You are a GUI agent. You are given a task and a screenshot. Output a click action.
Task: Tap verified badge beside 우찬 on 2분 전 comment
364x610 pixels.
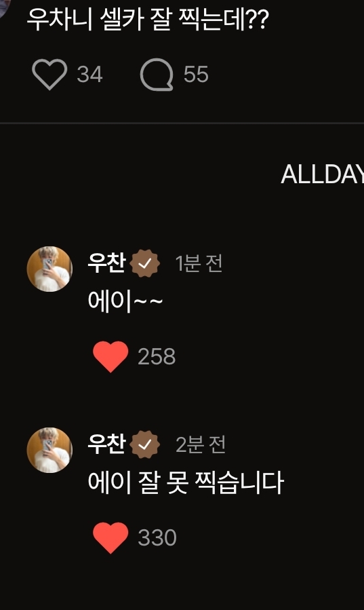(x=144, y=444)
